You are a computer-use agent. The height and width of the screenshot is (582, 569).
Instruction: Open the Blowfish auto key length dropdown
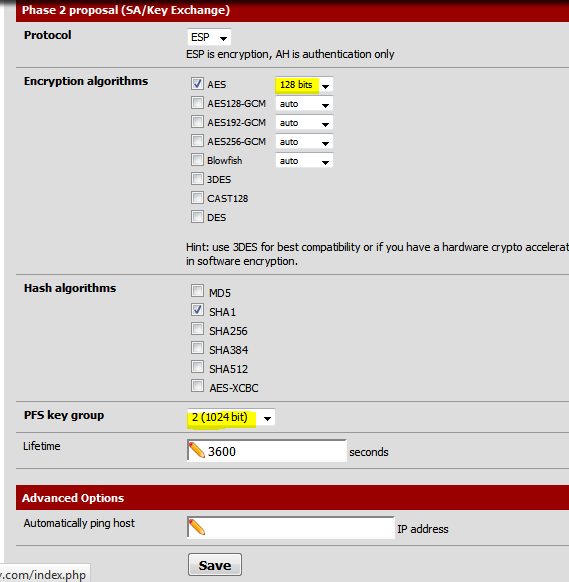pyautogui.click(x=304, y=161)
